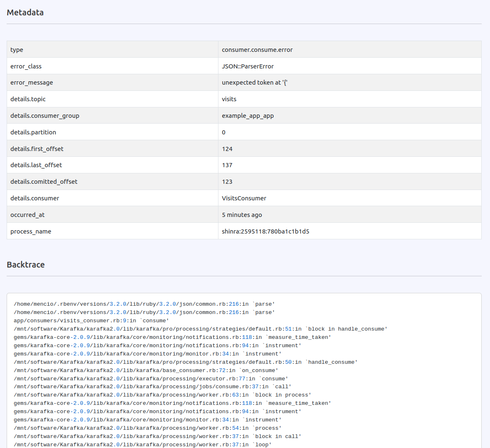Select the 'example_app_app' value
This screenshot has height=448, width=490.
click(248, 116)
